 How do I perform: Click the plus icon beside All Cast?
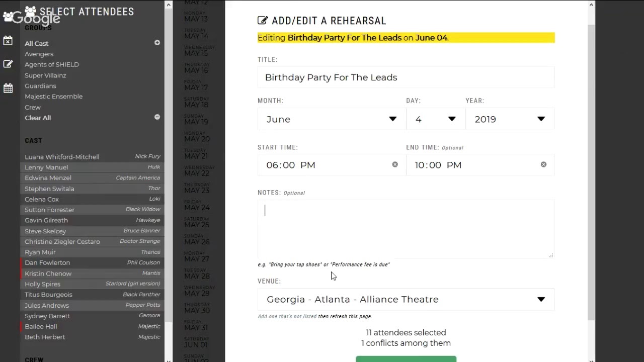[157, 43]
